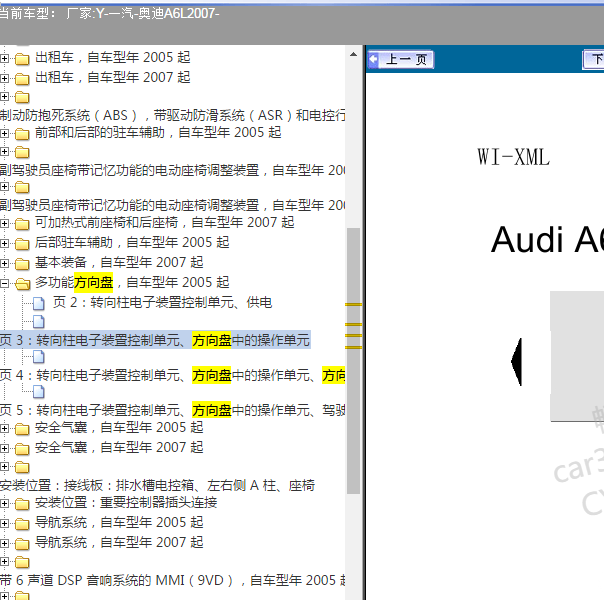Click folder icon of 导航系统 2007

(x=22, y=544)
